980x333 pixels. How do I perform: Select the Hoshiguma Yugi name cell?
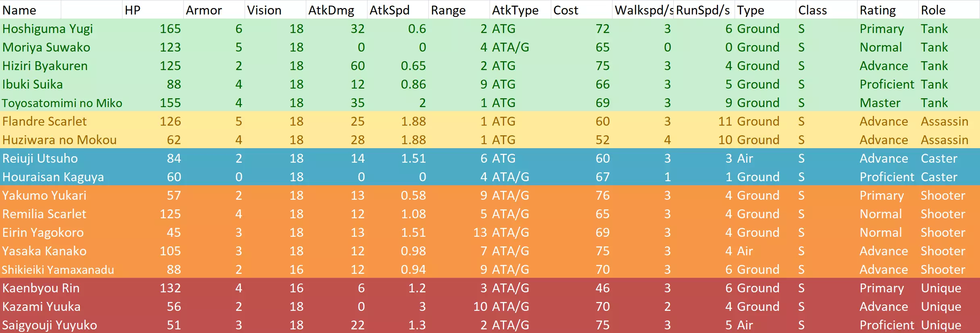48,29
